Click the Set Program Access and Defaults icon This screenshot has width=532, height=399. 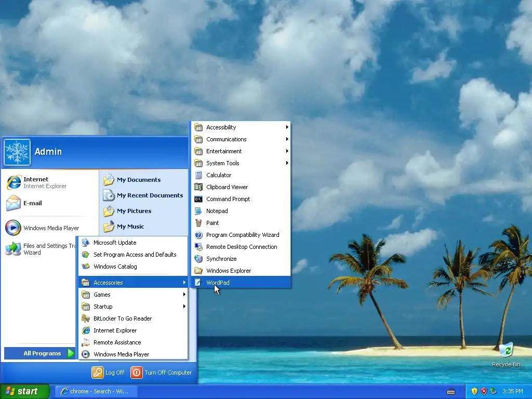86,255
